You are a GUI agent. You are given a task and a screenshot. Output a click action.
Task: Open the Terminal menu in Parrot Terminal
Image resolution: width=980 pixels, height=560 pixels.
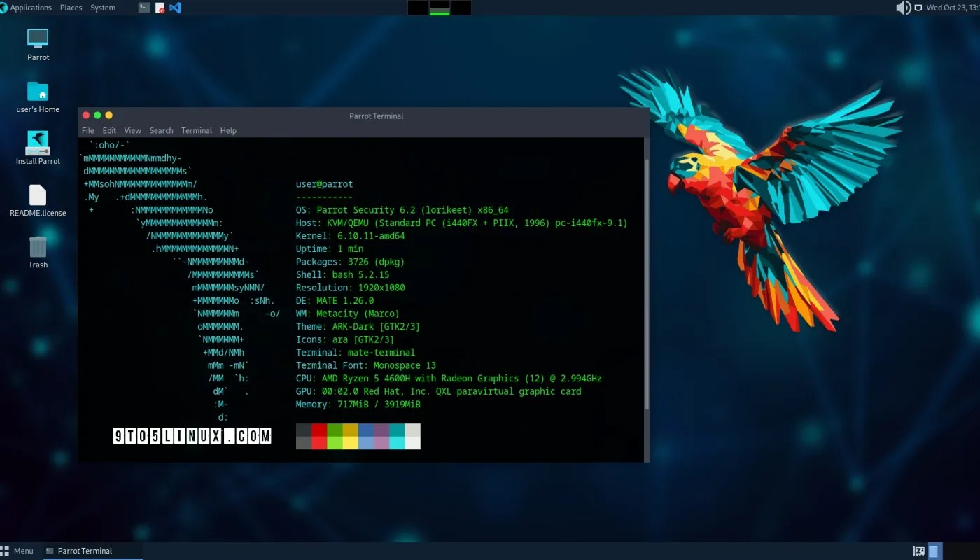coord(197,130)
